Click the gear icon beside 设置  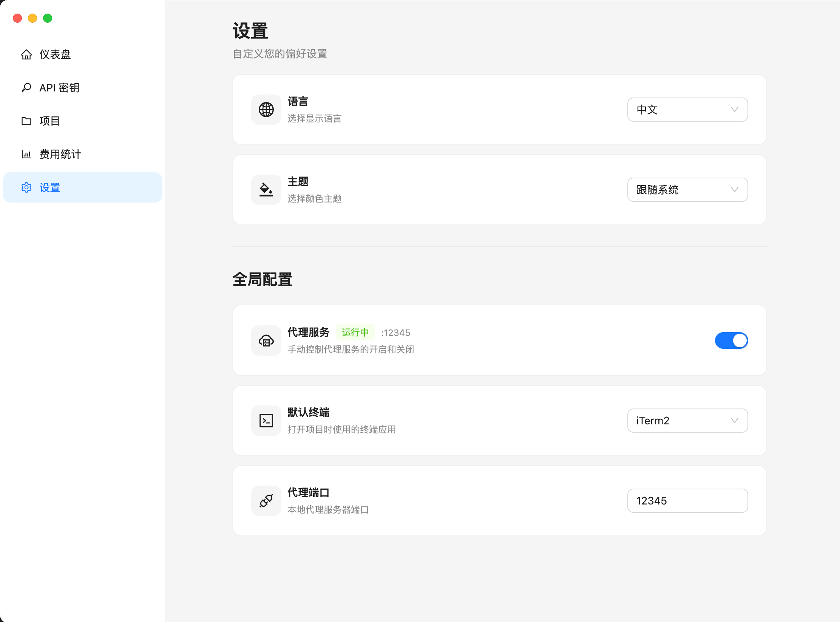(26, 187)
